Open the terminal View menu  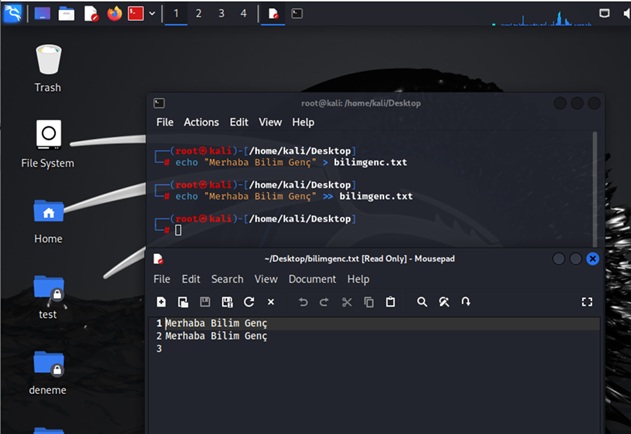[x=270, y=122]
